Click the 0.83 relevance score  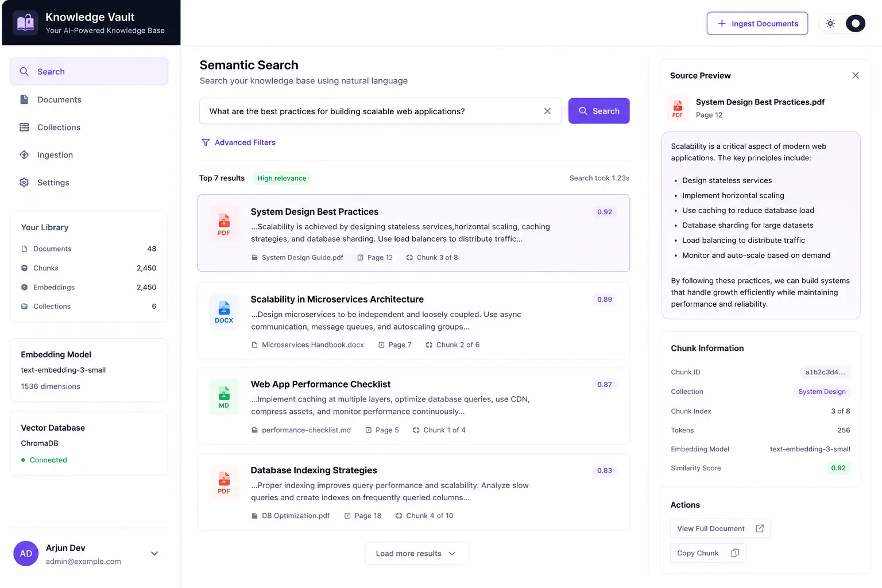604,470
